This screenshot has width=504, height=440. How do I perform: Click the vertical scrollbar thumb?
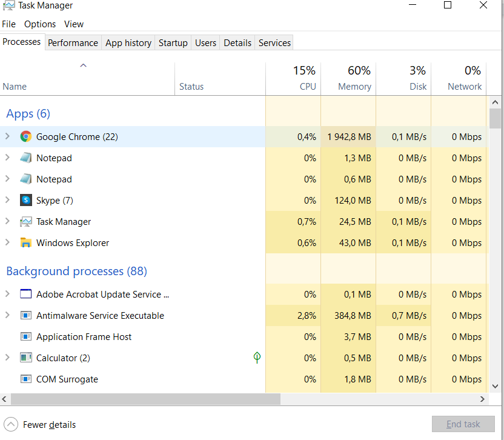[x=495, y=118]
